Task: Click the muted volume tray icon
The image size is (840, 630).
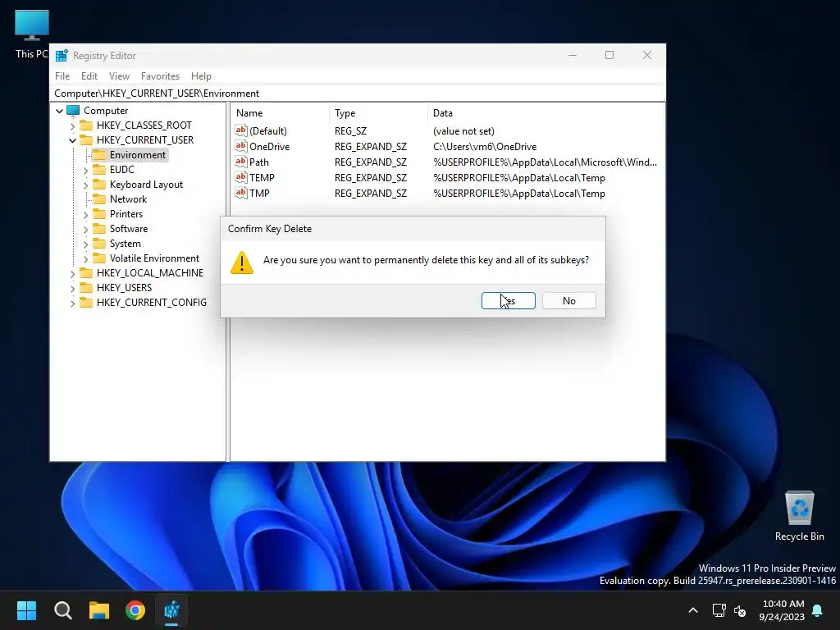Action: pyautogui.click(x=740, y=610)
